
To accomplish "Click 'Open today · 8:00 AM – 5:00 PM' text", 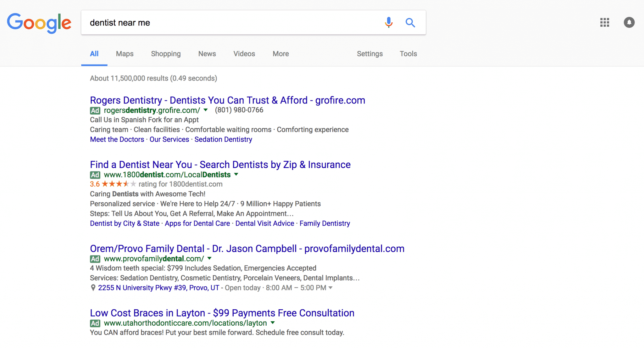I will tap(275, 288).
